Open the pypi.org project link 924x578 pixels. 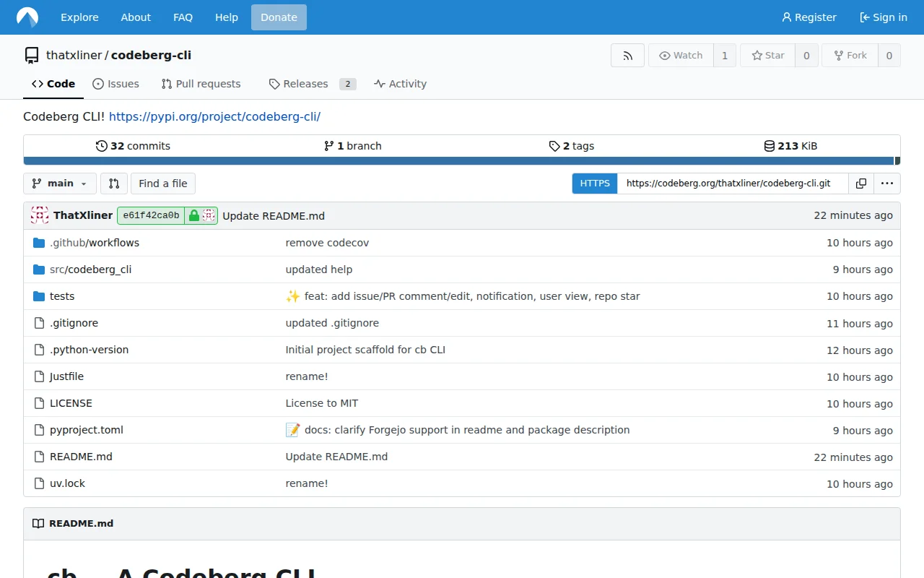pos(214,116)
